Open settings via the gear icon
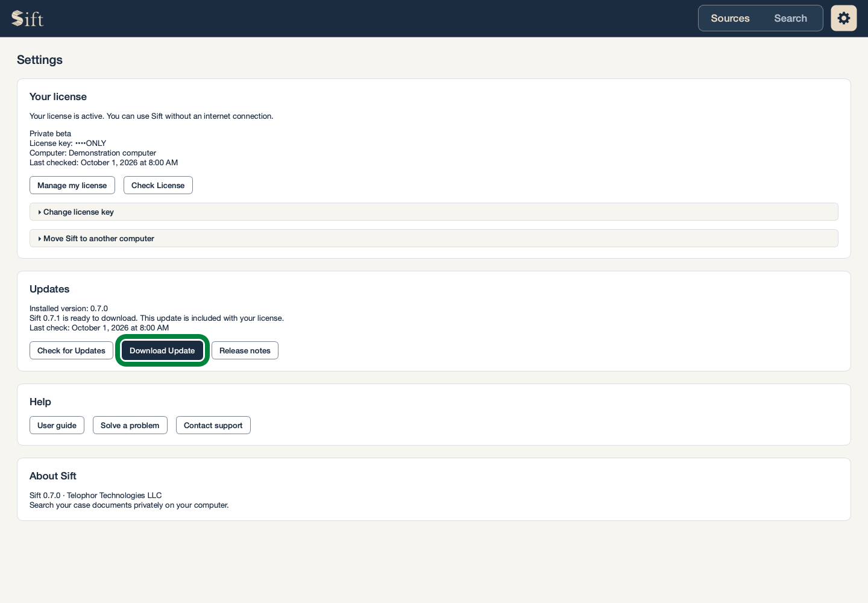 844,18
